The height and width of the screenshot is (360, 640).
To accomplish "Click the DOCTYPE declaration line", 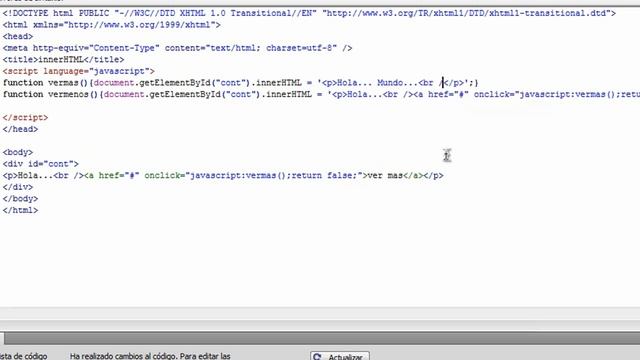I will pyautogui.click(x=309, y=13).
